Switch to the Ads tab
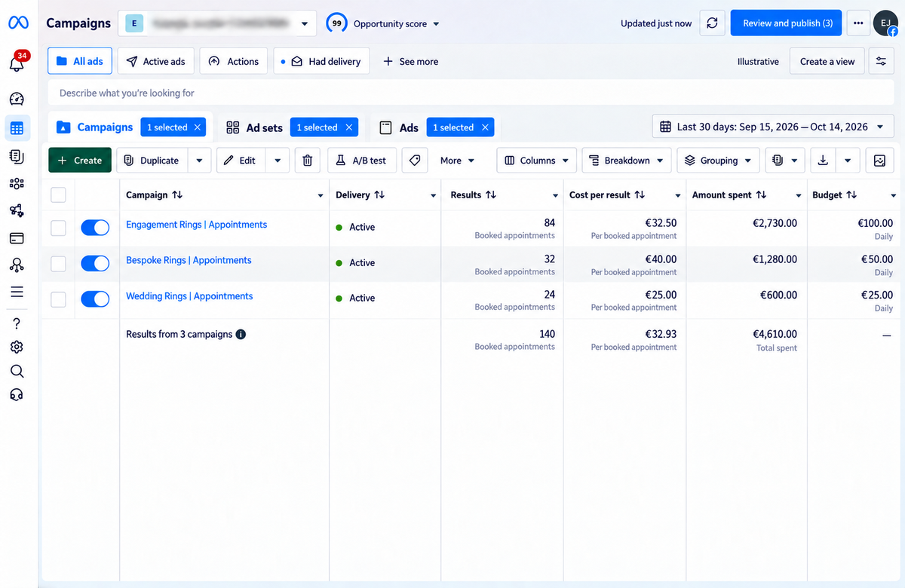The height and width of the screenshot is (588, 905). (409, 128)
